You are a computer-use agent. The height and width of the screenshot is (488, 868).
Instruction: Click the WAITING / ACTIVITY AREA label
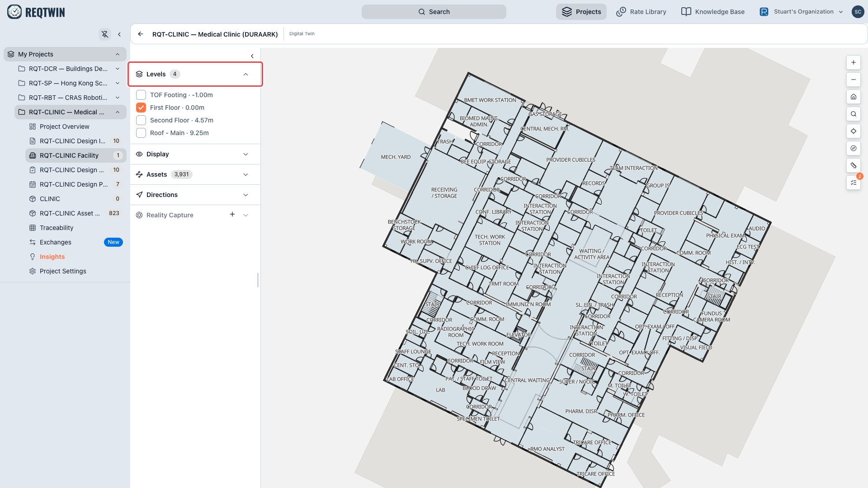591,254
